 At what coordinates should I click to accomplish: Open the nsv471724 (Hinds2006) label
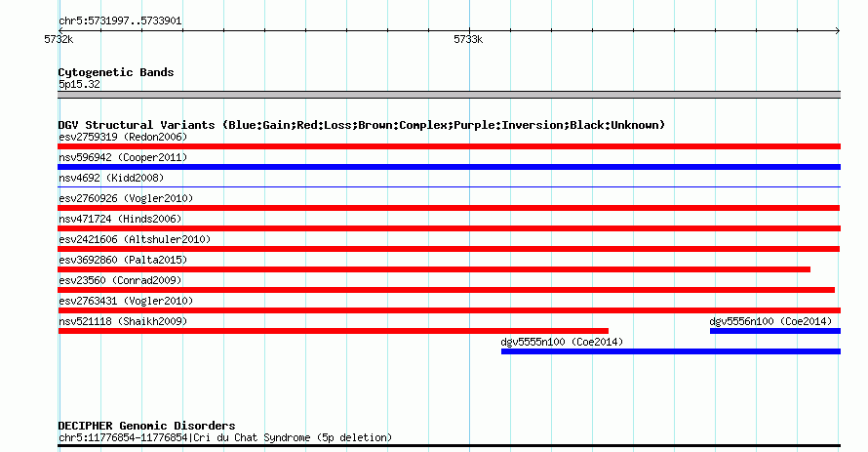click(x=120, y=219)
